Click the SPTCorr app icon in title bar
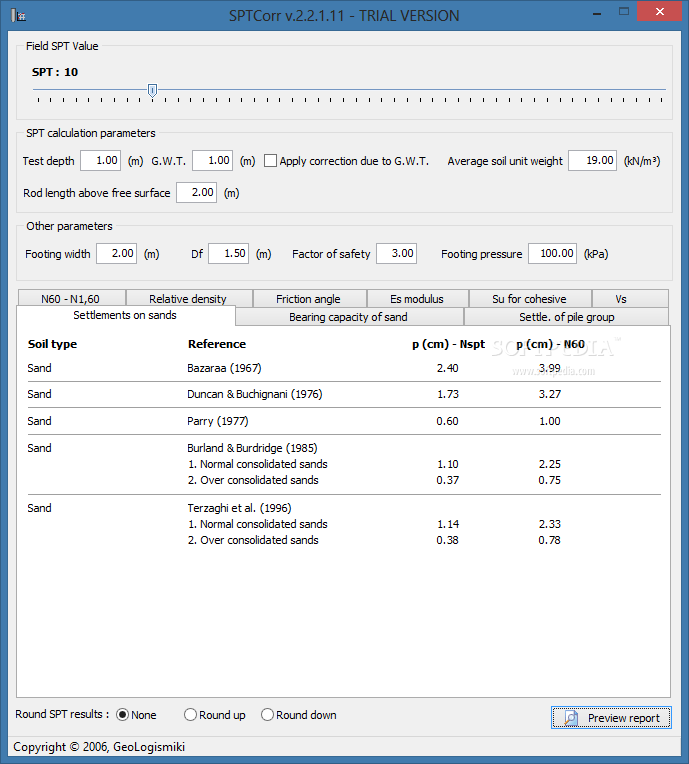 (18, 15)
